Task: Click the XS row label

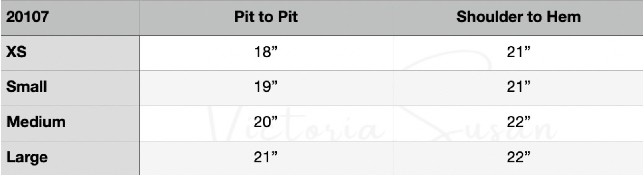Action: (x=16, y=52)
